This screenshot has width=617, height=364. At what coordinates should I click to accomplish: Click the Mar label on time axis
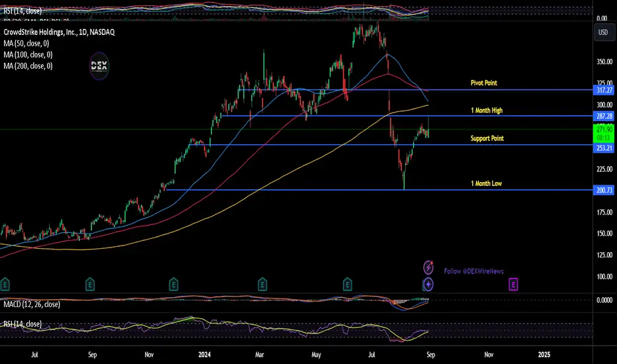coord(260,355)
